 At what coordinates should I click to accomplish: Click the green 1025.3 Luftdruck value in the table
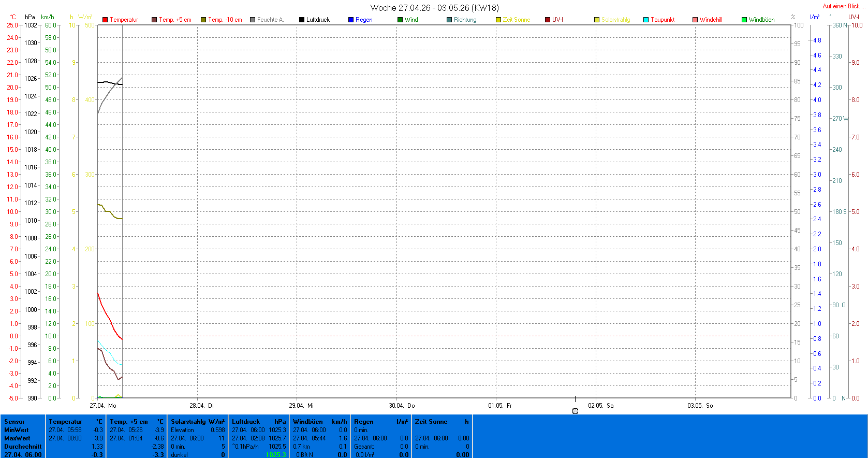tap(275, 454)
